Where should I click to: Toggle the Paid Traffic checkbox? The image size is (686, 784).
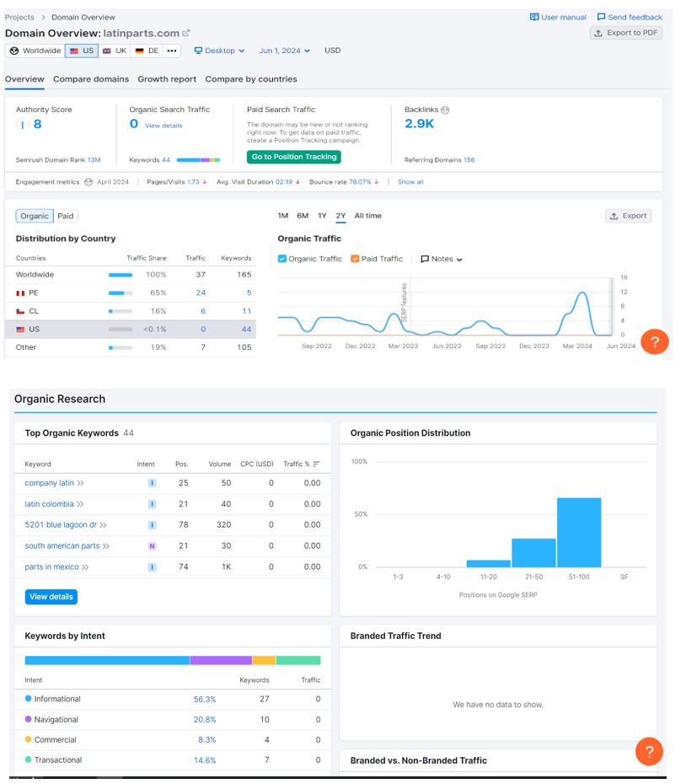point(355,259)
